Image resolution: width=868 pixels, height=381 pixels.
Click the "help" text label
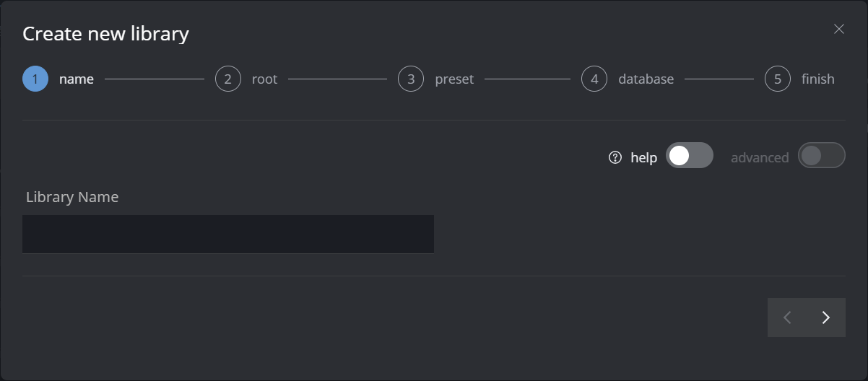[x=643, y=157]
